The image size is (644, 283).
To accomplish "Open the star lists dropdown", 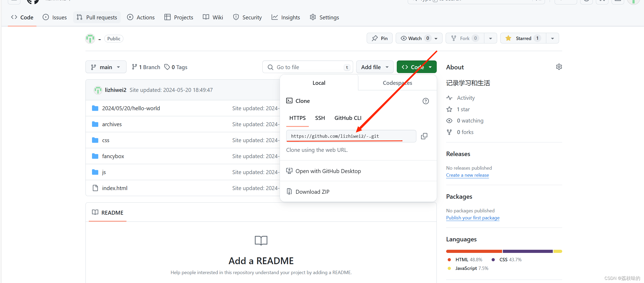I will [x=553, y=38].
